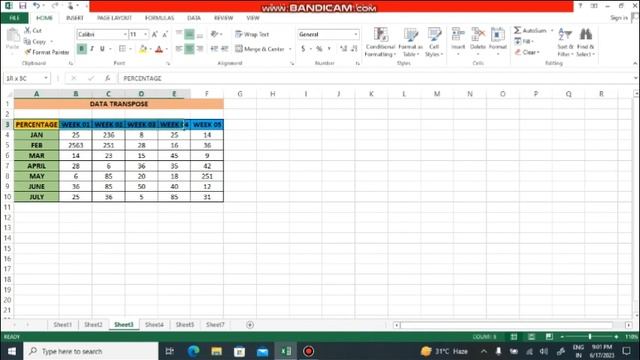Click the Font Color red A

coord(159,49)
